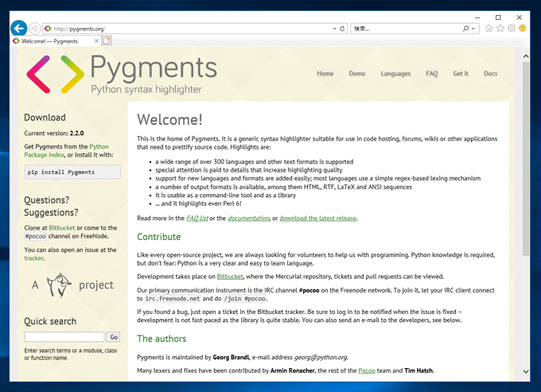Maximize the browser window

(498, 17)
